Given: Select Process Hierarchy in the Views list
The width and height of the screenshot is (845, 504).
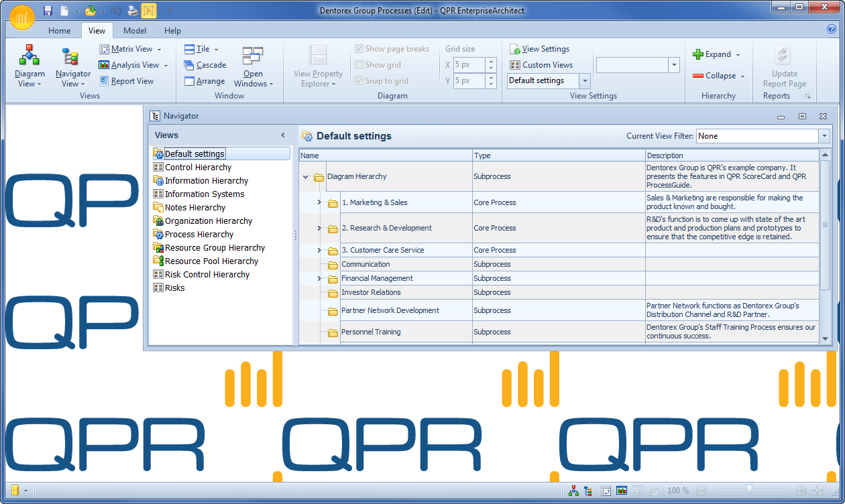Looking at the screenshot, I should pos(199,235).
